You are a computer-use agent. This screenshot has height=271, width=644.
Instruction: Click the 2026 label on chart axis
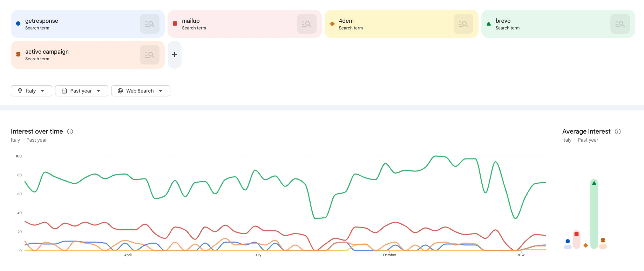click(521, 255)
